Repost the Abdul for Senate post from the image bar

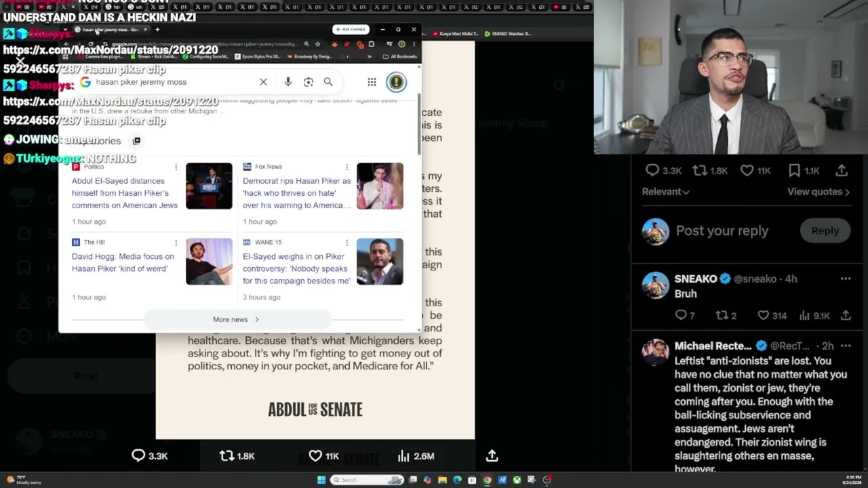(237, 456)
